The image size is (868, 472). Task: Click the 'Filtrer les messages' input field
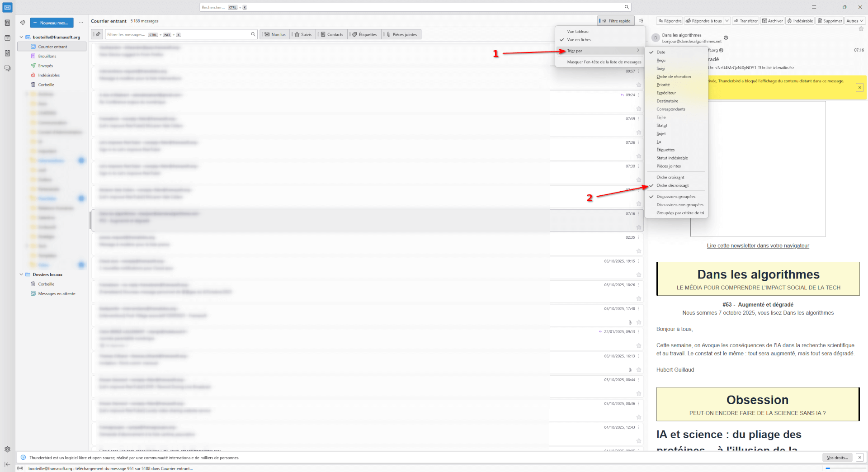click(x=179, y=34)
